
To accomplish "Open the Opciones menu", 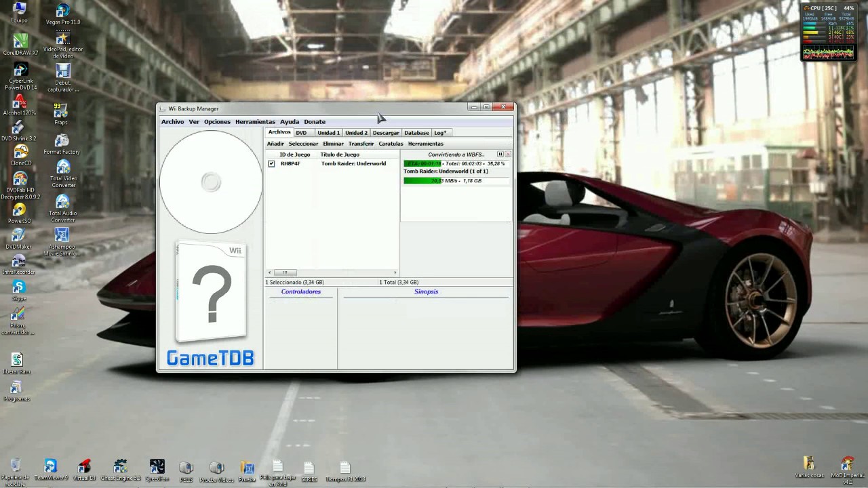I will tap(217, 122).
